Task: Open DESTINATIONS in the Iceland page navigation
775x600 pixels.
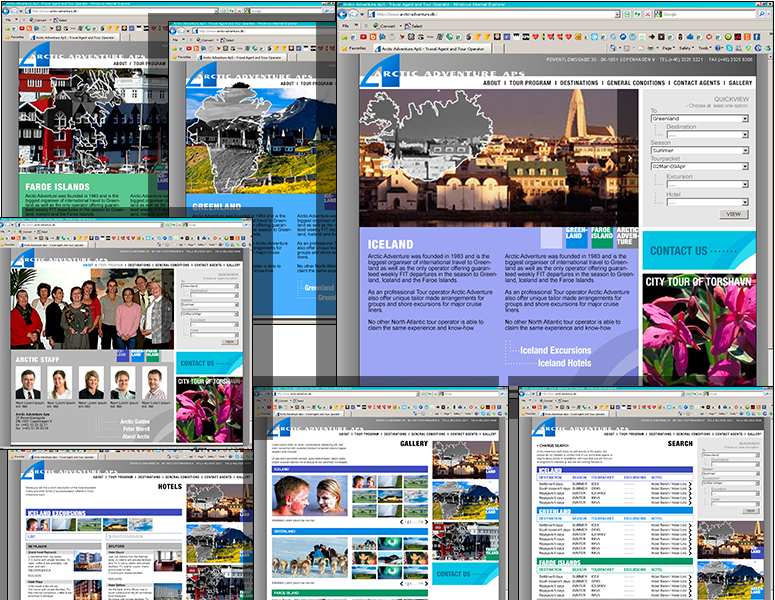Action: [579, 83]
